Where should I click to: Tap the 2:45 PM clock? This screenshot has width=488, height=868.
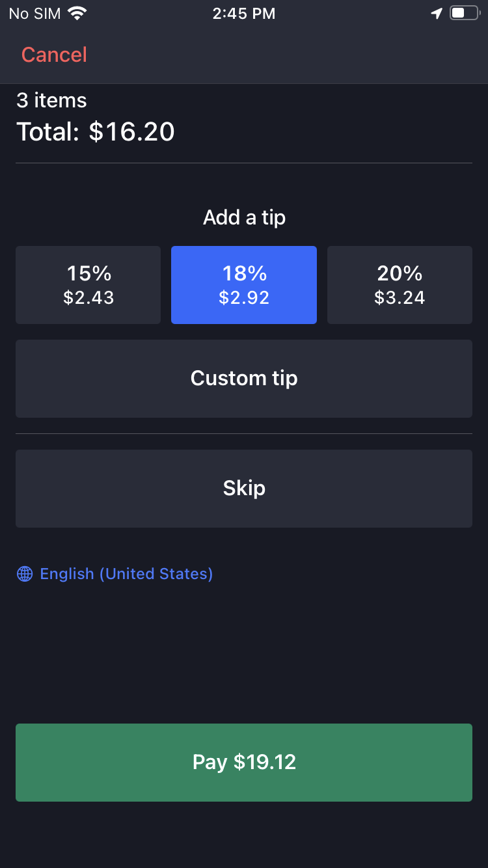point(244,13)
